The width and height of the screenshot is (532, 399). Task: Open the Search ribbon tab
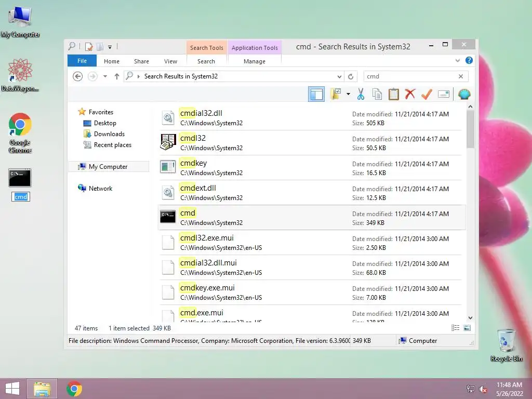tap(206, 61)
